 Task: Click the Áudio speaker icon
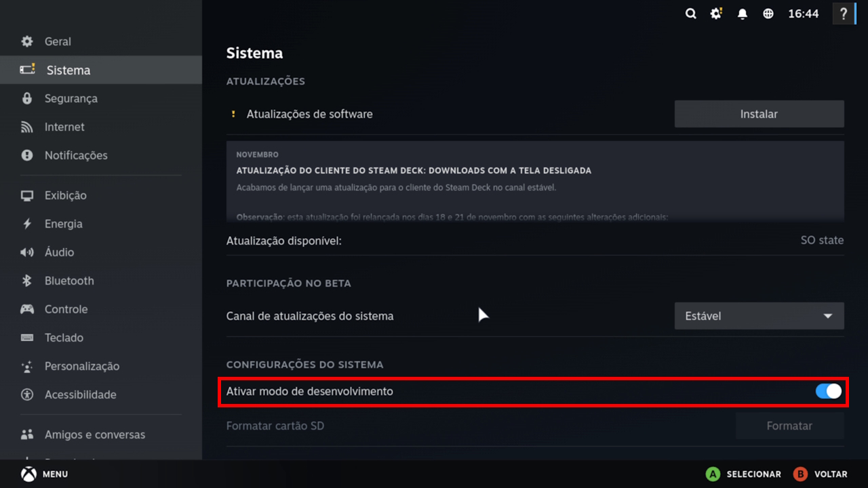[x=26, y=252]
